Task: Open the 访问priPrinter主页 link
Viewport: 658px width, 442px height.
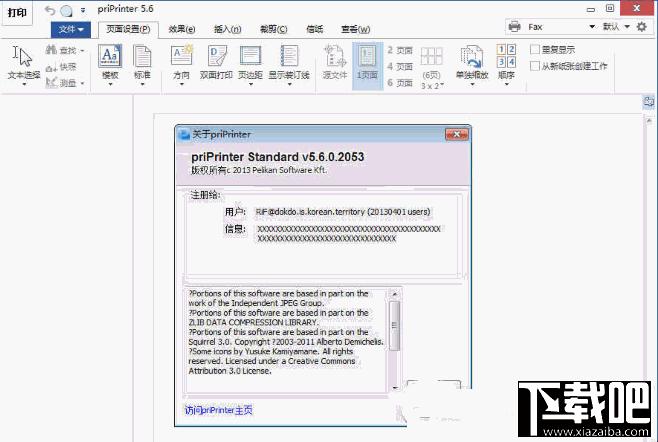Action: (x=219, y=410)
